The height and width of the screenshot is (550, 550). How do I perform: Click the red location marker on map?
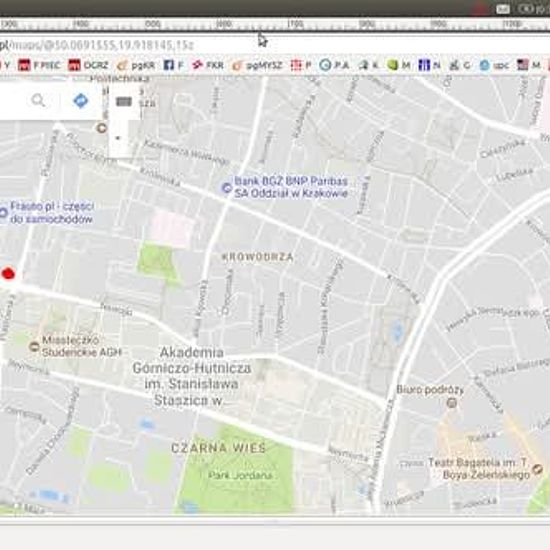8,273
